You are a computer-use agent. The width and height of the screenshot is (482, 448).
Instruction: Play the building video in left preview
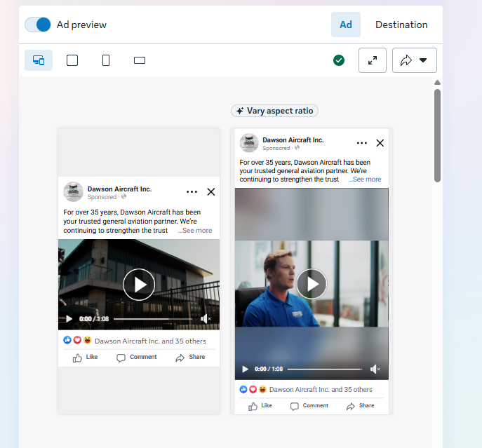(139, 285)
